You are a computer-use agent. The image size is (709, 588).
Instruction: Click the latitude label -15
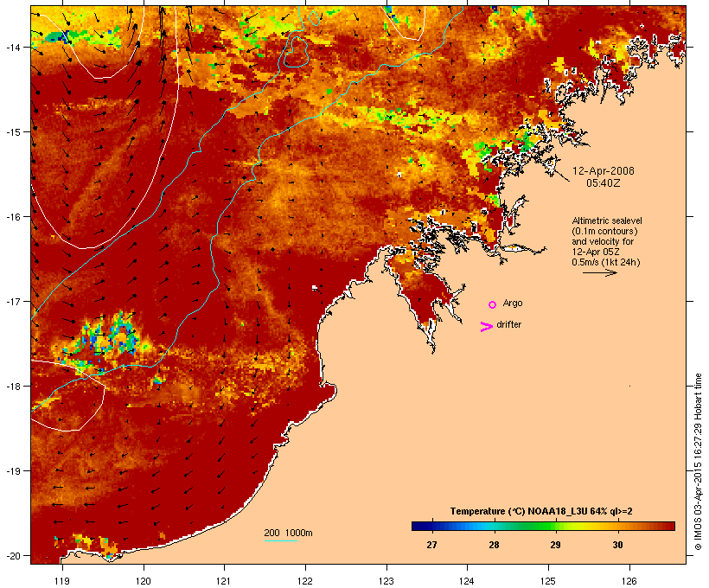(x=13, y=131)
